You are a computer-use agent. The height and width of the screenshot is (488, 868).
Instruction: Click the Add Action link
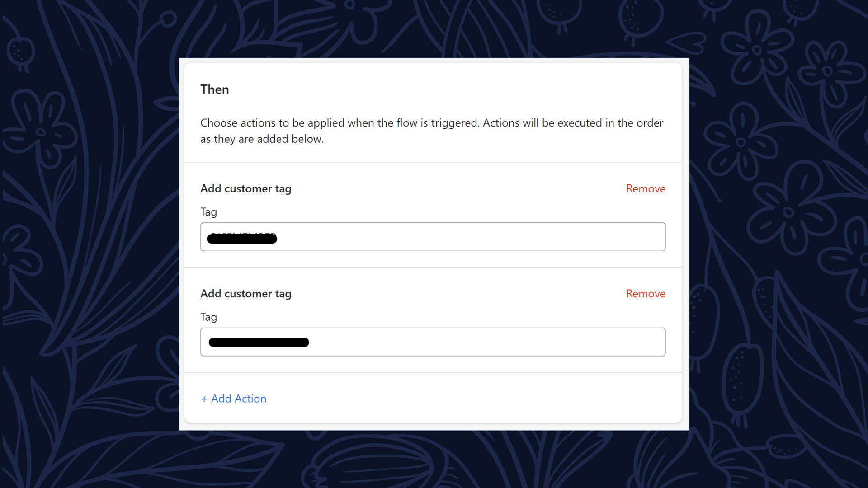(238, 399)
